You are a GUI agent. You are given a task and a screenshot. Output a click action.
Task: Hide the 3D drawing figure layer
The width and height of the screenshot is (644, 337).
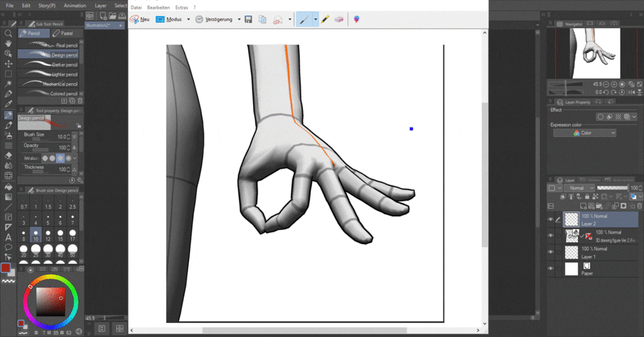click(x=550, y=236)
